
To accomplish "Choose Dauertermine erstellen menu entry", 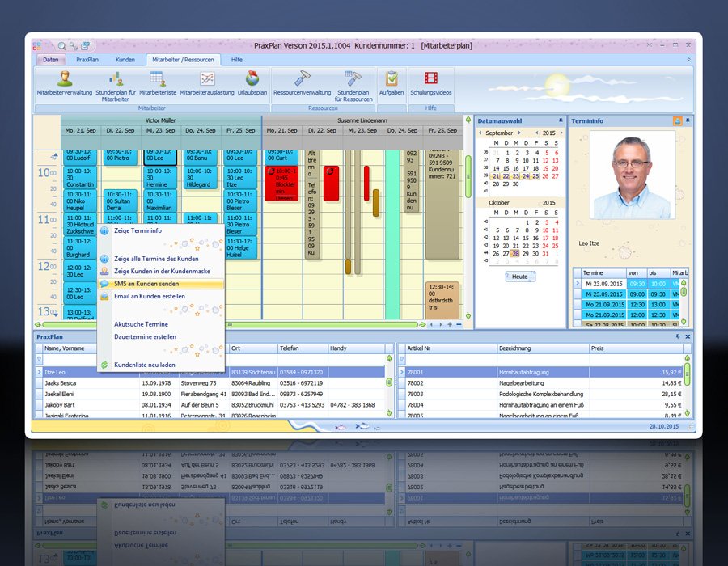I will click(145, 337).
